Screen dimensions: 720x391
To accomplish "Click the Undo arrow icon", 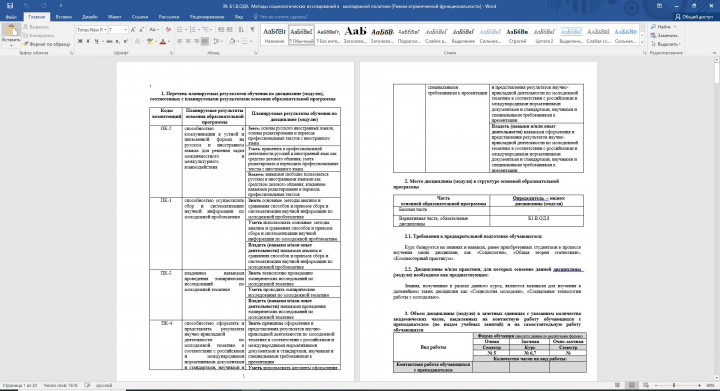I will (26, 6).
